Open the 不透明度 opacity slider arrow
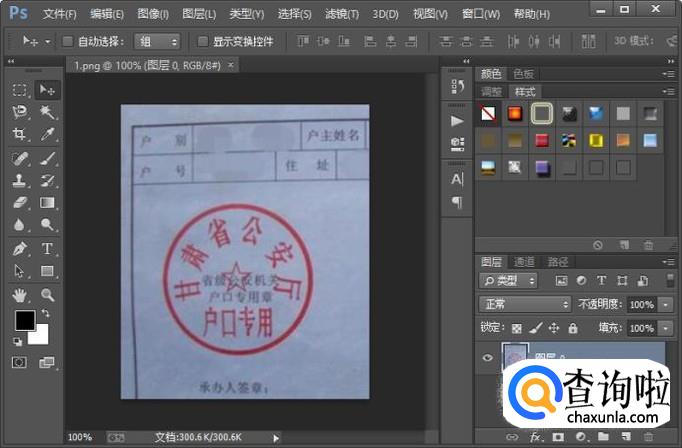Image resolution: width=682 pixels, height=448 pixels. (x=665, y=304)
